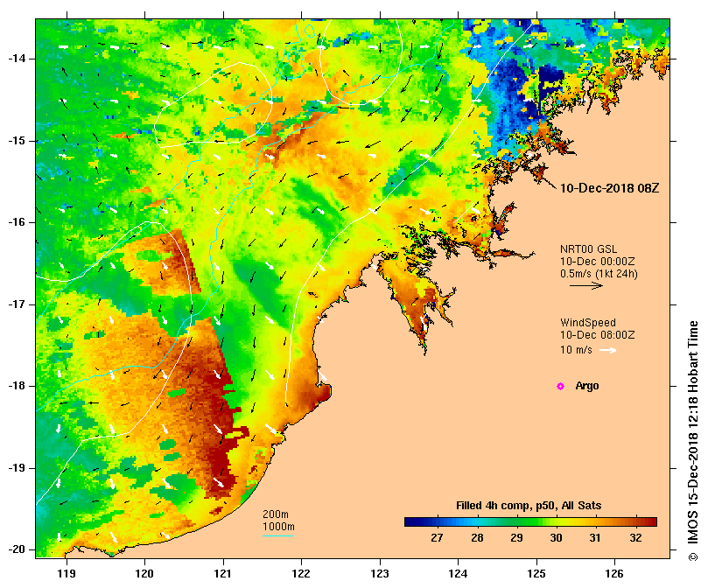708x588 pixels.
Task: Click the '10-Dec 08:00Z' wind time text
Action: (x=598, y=335)
